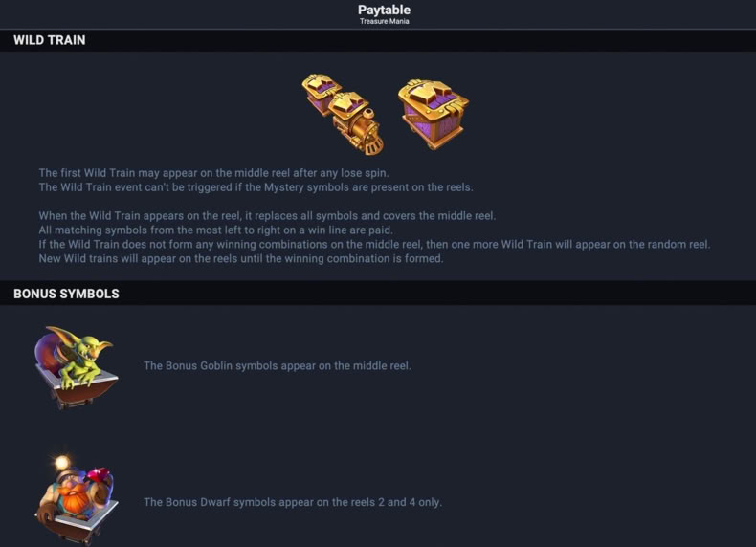
Task: Click the text about random reel Wild Train
Action: click(x=374, y=245)
